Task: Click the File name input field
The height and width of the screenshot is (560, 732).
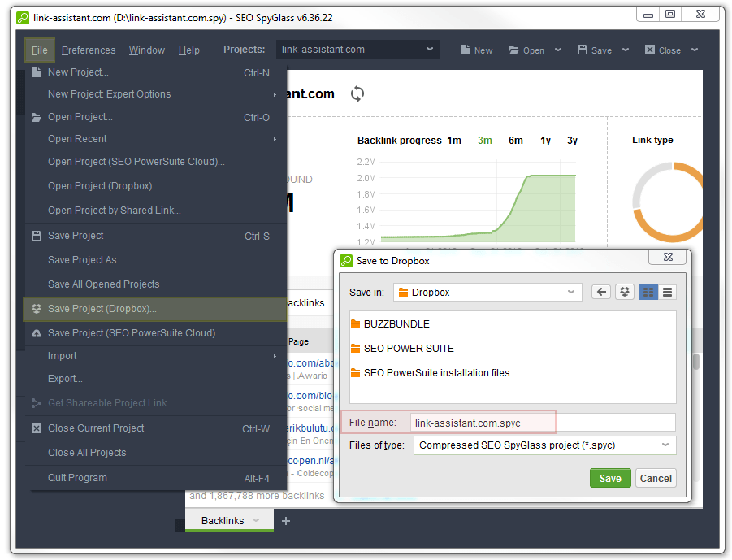Action: 544,423
